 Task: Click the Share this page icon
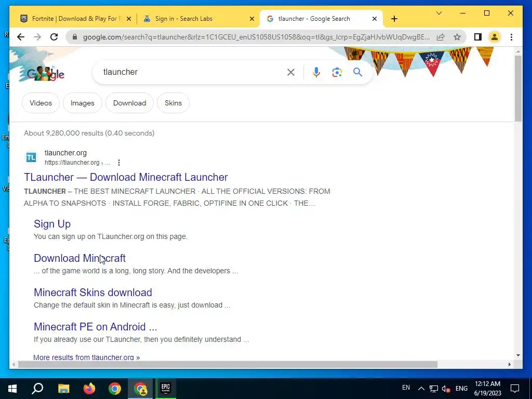[441, 37]
